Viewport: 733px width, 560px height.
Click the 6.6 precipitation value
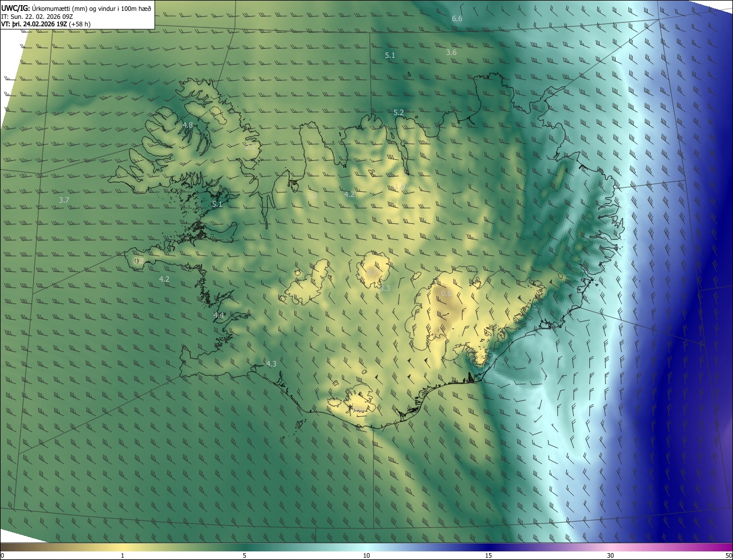click(457, 19)
